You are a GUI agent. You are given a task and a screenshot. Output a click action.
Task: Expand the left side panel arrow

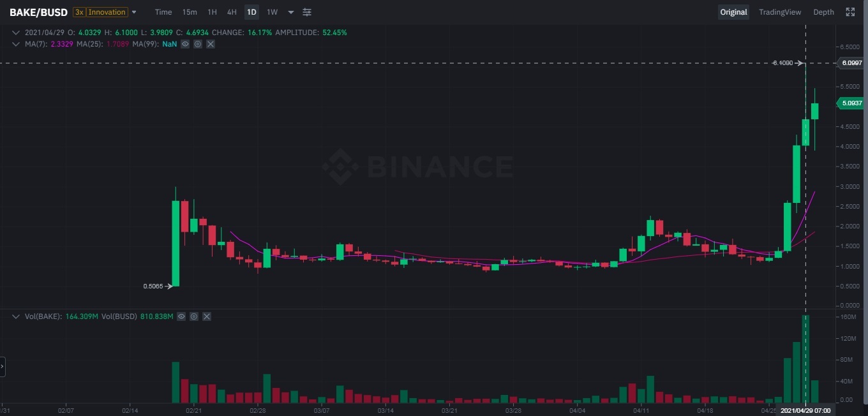3,367
